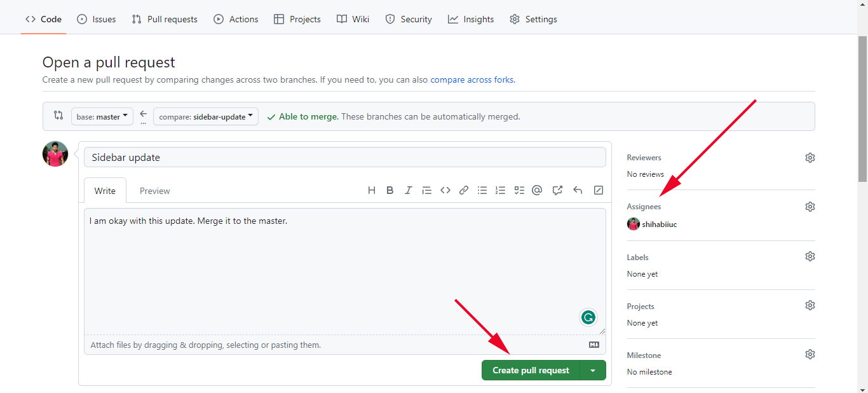The width and height of the screenshot is (868, 393).
Task: Click the Grammarly icon in the editor
Action: pos(588,317)
